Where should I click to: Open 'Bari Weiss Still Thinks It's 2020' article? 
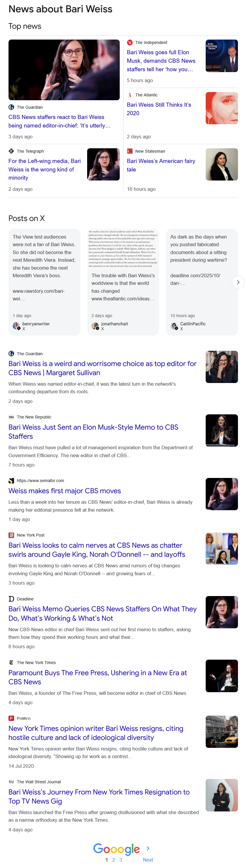[159, 109]
